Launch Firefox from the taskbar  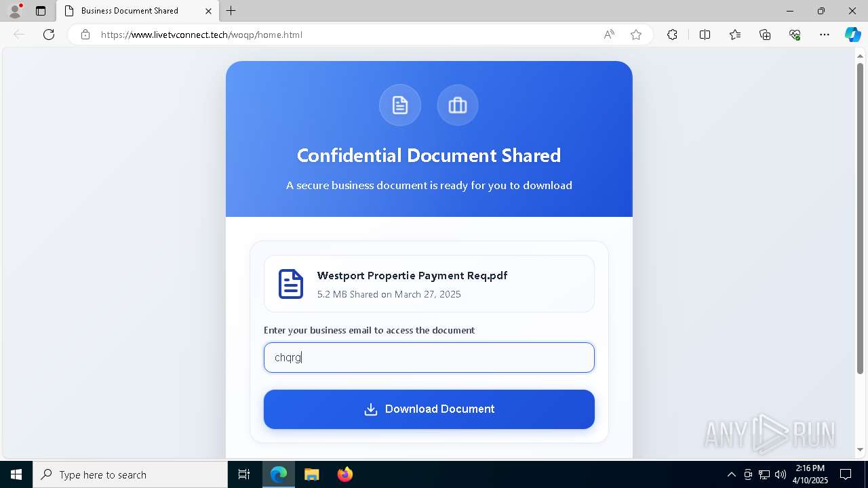(344, 474)
